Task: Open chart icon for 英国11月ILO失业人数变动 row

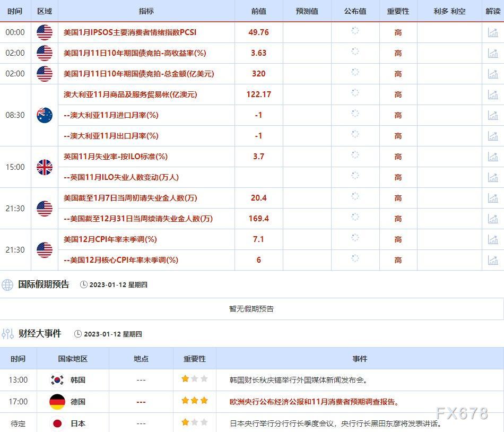Action: pyautogui.click(x=493, y=177)
